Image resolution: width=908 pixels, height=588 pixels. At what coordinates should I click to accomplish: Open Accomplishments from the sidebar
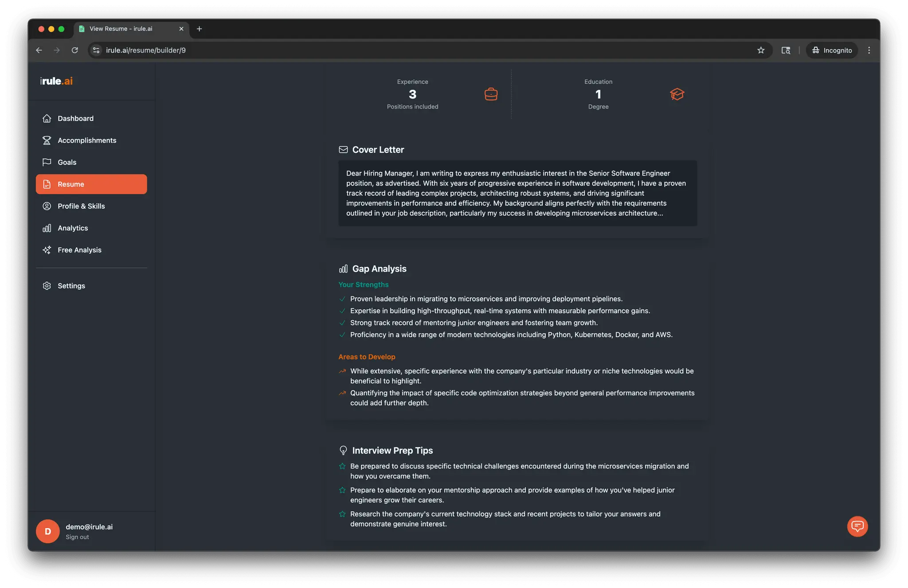tap(91, 140)
